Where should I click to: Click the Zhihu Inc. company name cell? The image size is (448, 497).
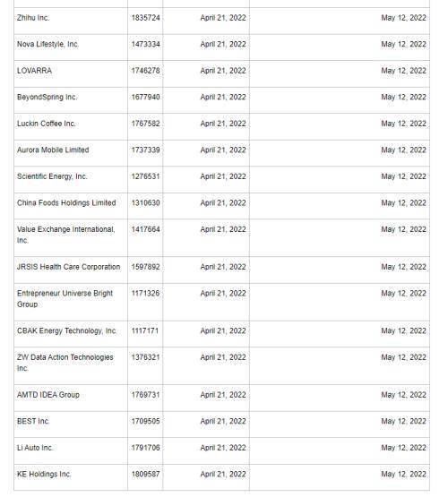pos(33,18)
